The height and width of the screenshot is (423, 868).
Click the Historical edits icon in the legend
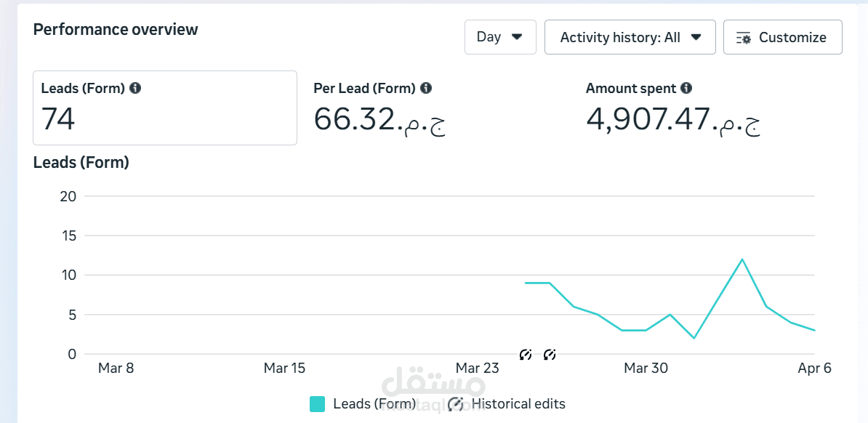(455, 403)
